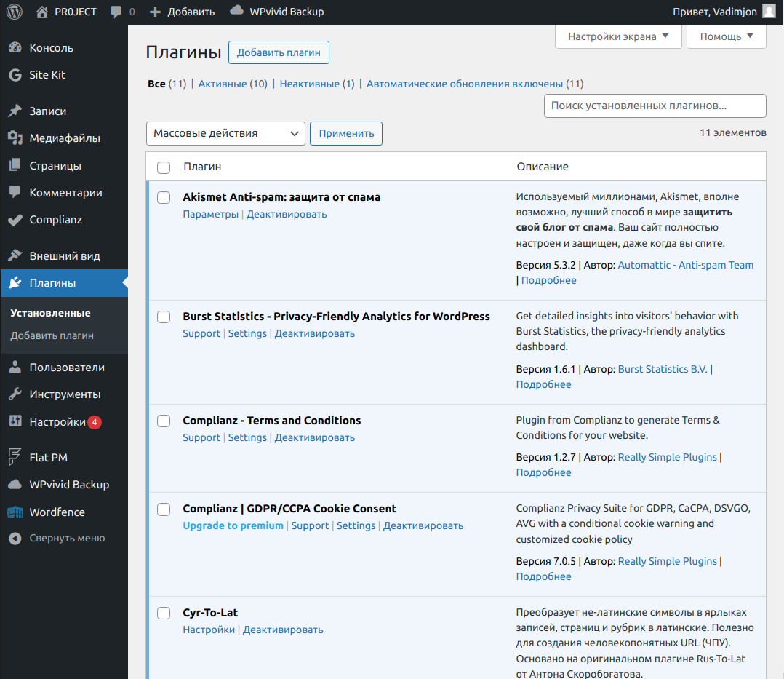Click the Медиафайлы media icon
This screenshot has width=784, height=679.
[15, 138]
